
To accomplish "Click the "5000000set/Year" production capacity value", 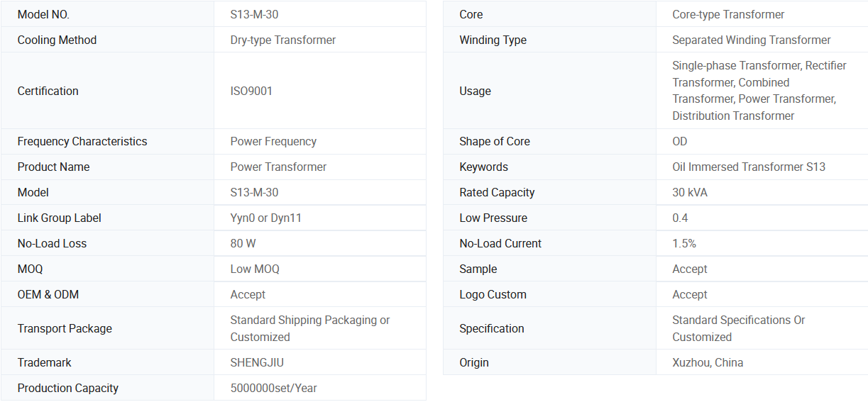I will click(x=273, y=388).
